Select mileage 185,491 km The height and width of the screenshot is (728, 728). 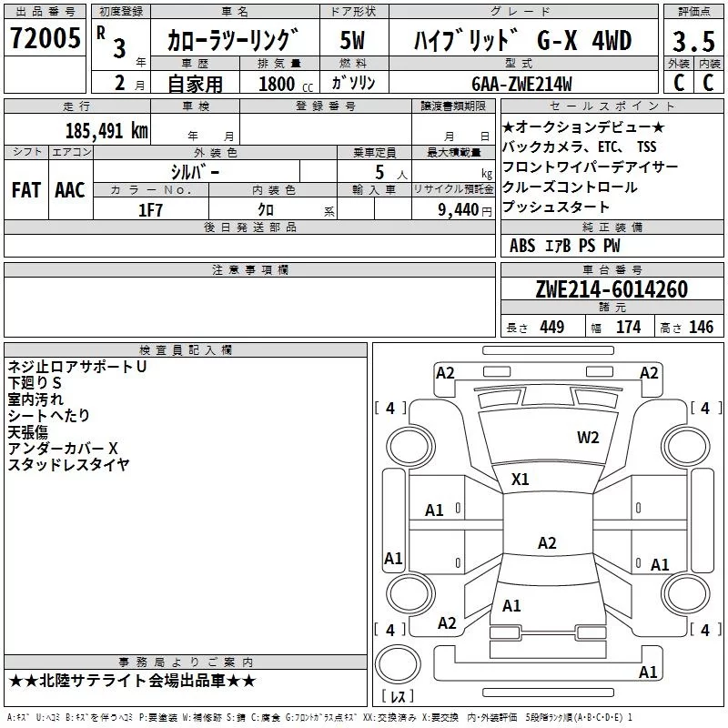(106, 131)
